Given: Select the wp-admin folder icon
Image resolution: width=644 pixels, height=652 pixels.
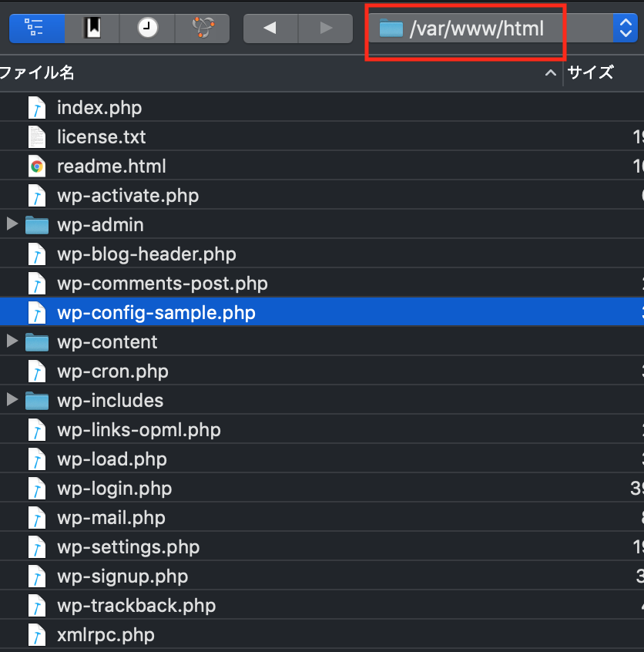Looking at the screenshot, I should 36,225.
